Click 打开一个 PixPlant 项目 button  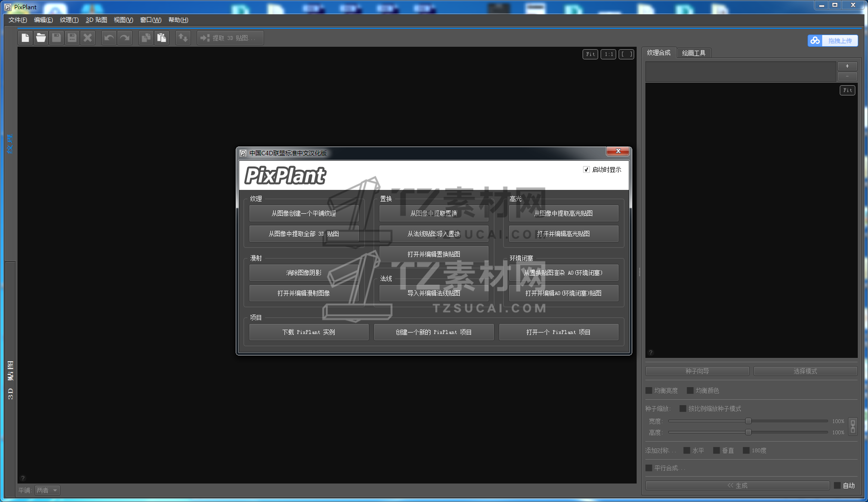[x=559, y=332]
